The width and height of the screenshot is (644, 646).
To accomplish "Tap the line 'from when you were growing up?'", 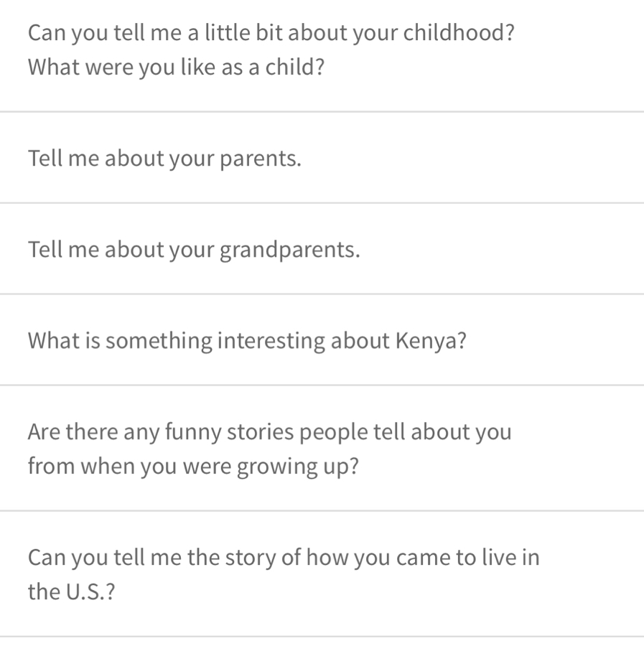I will click(x=193, y=467).
